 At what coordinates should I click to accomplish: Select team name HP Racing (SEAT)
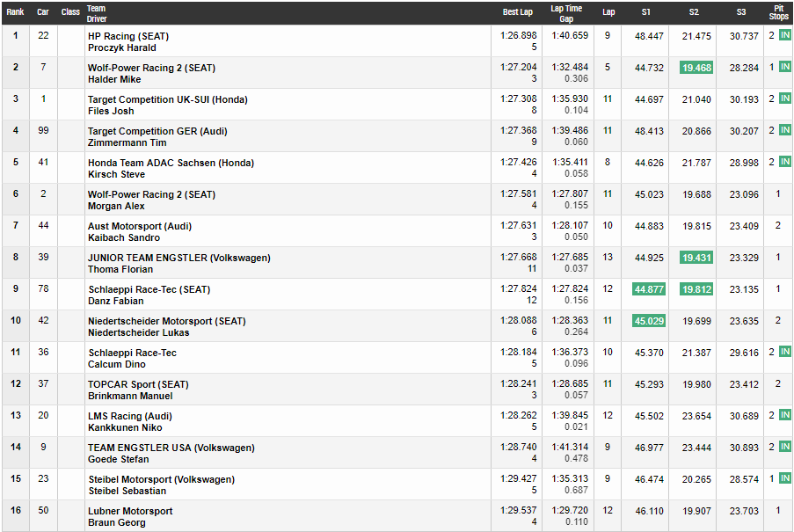click(128, 36)
